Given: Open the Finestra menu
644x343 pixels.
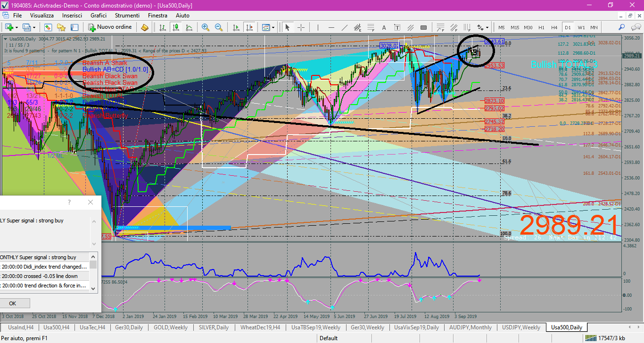Looking at the screenshot, I should coord(157,16).
